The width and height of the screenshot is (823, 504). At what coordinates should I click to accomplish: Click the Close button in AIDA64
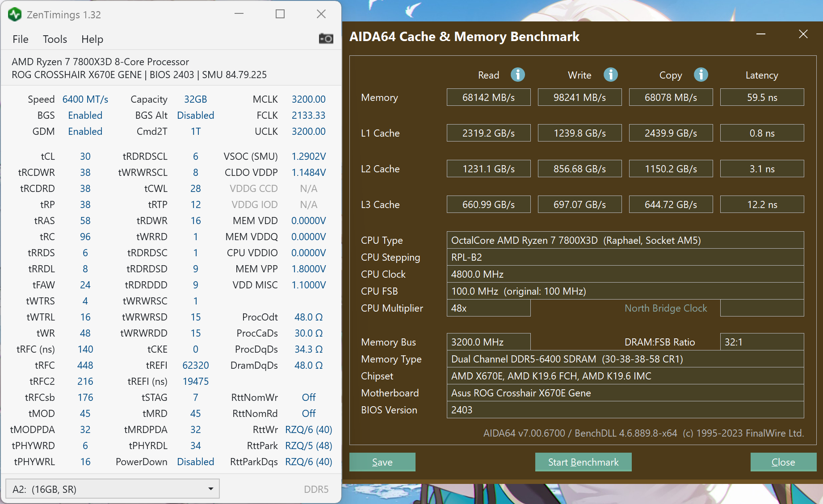(783, 462)
